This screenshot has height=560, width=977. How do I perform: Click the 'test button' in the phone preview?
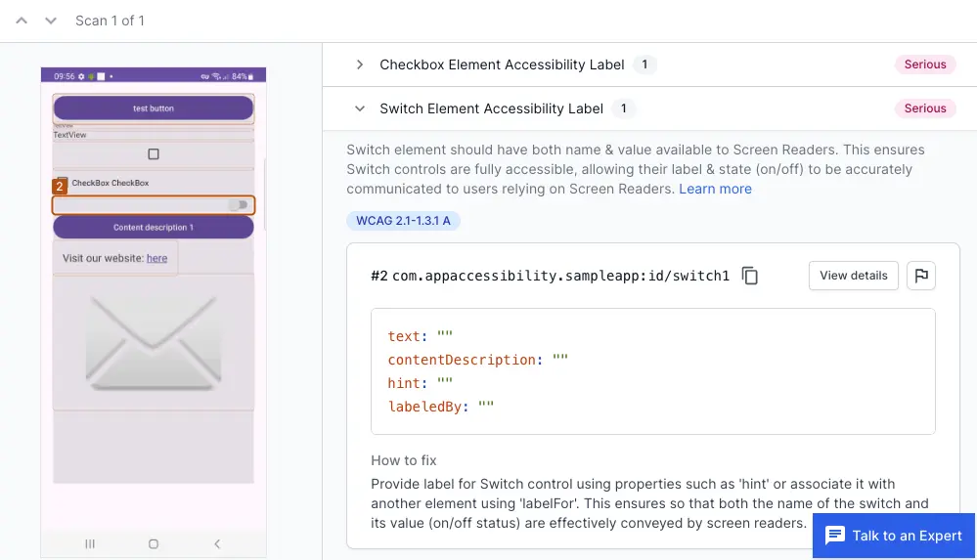click(154, 108)
